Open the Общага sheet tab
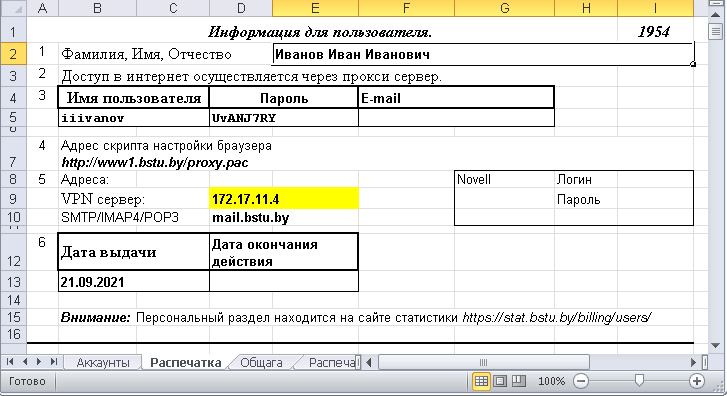Image resolution: width=727 pixels, height=396 pixels. click(261, 363)
